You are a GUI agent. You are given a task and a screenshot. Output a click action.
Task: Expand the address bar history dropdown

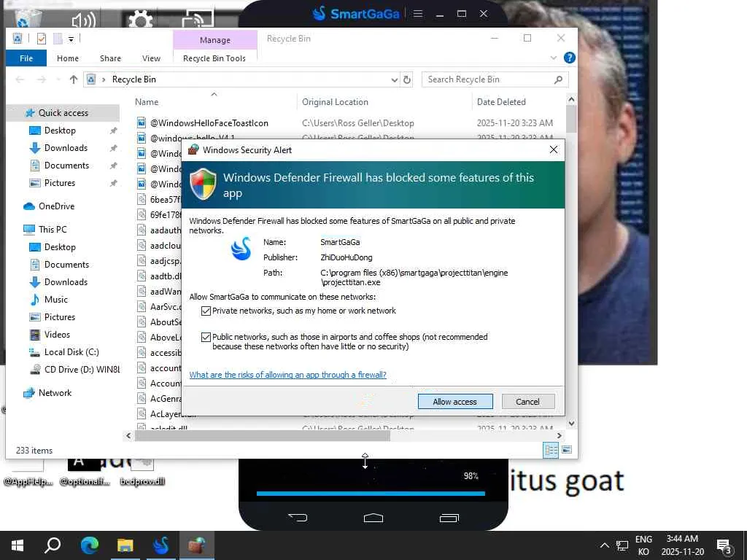395,80
